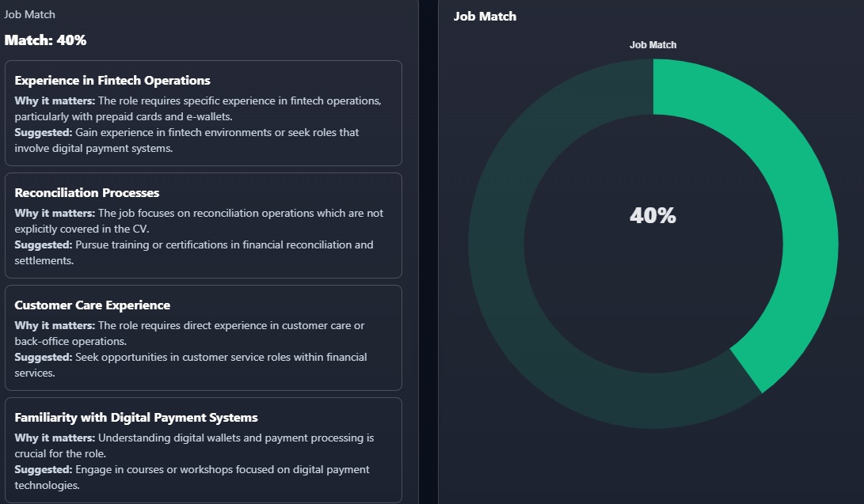The image size is (864, 504).
Task: Select the Reconciliation Processes card title
Action: coord(87,192)
